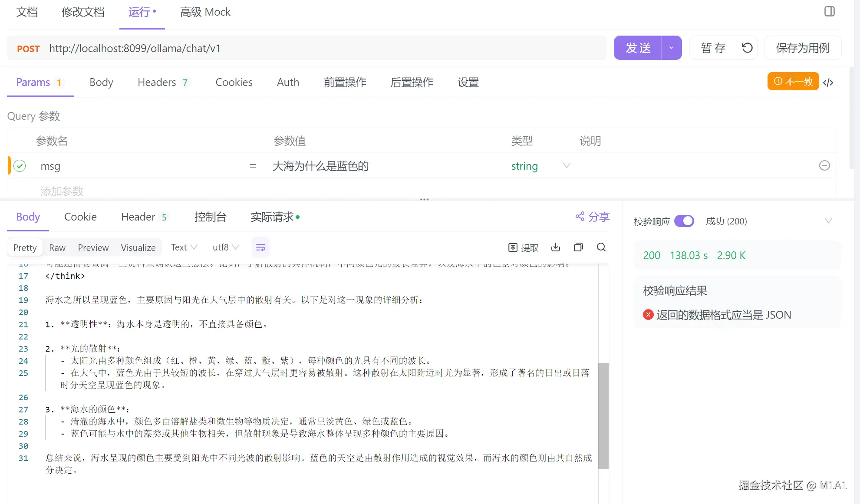The height and width of the screenshot is (504, 860).
Task: Click the response body vertical scrollbar
Action: [603, 415]
